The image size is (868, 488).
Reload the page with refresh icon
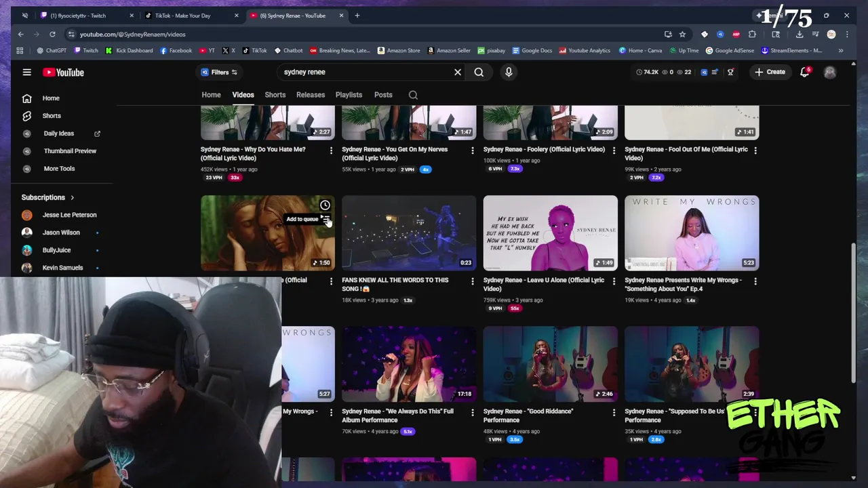[x=52, y=34]
